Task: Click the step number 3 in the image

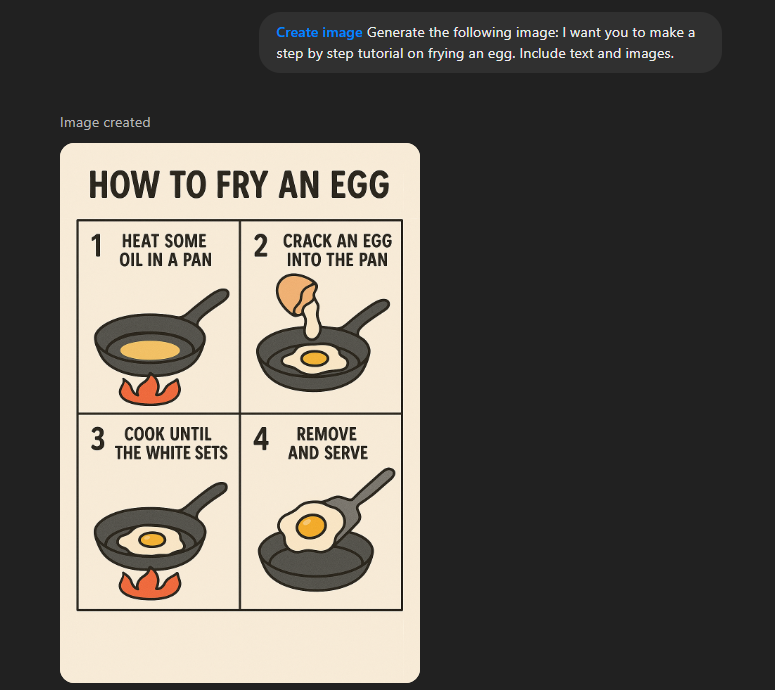Action: pyautogui.click(x=97, y=439)
